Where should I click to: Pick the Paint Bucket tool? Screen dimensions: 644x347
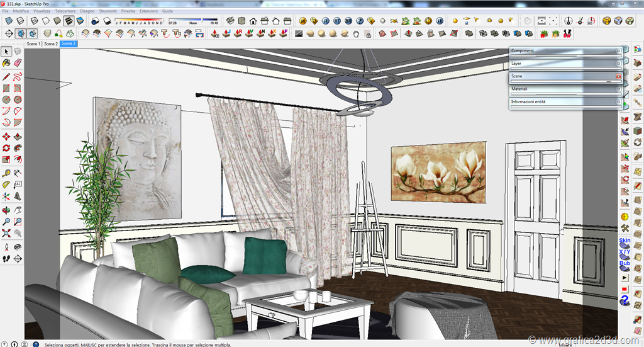click(x=7, y=63)
